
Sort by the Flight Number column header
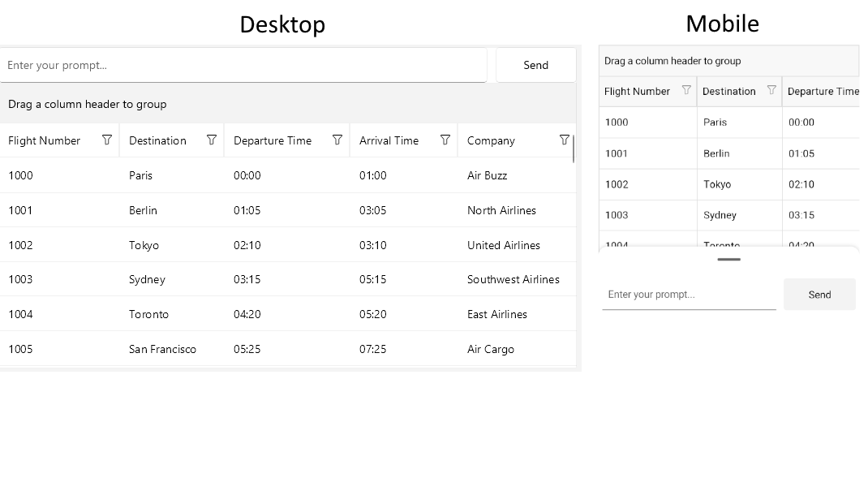45,140
